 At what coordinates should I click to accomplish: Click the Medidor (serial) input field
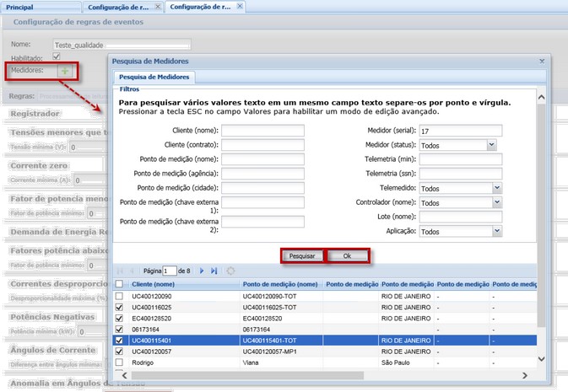tap(460, 131)
